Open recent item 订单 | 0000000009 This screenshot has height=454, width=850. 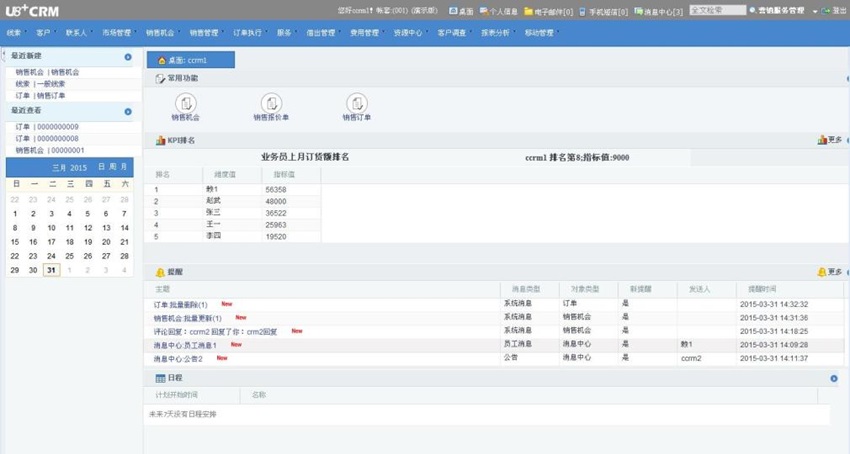[47, 127]
